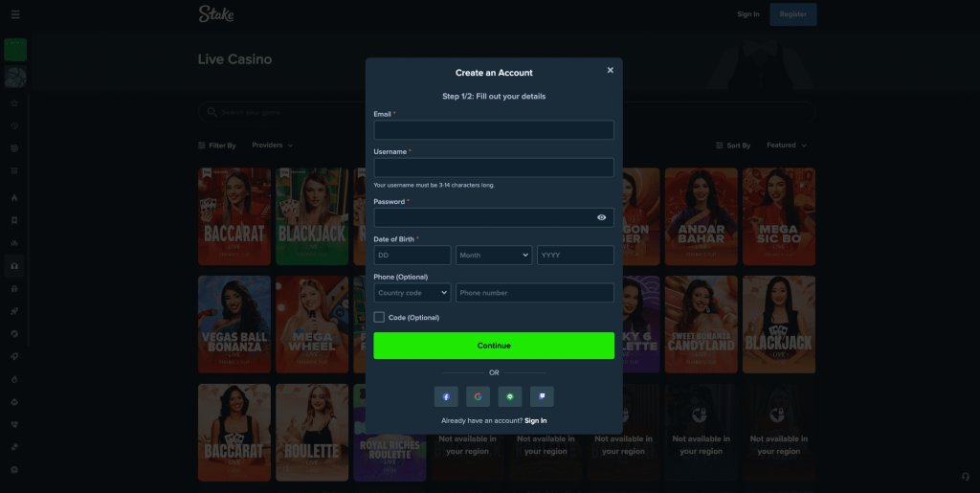Focus the Email input field
This screenshot has width=980, height=493.
pos(494,130)
